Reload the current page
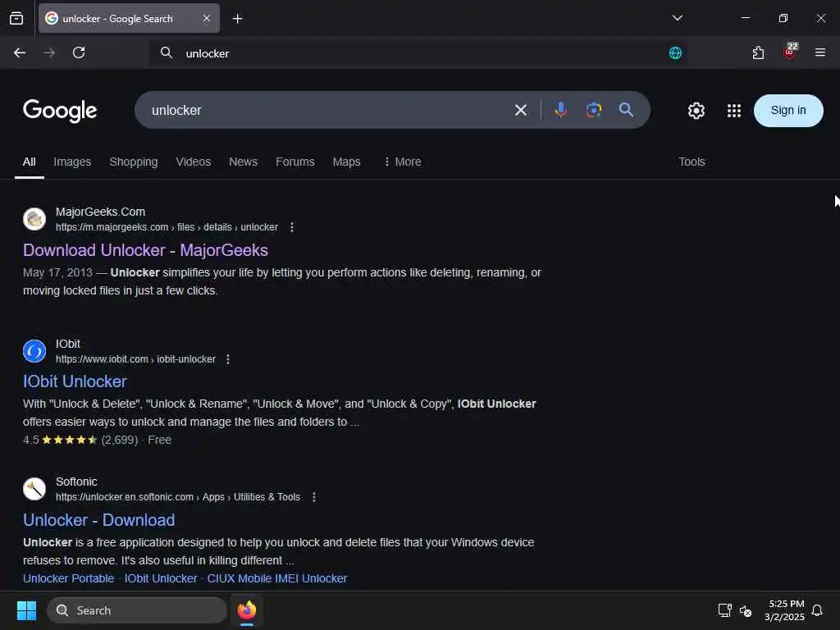The height and width of the screenshot is (630, 840). coord(79,52)
